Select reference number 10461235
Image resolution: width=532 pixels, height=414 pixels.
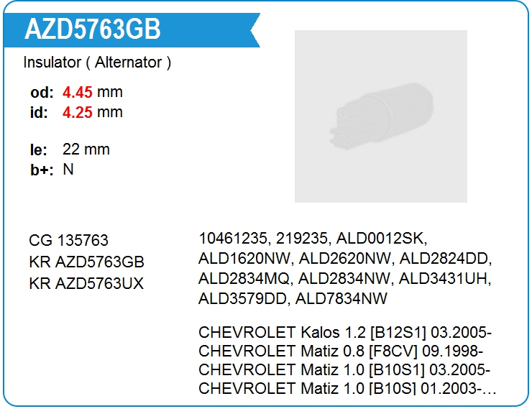[233, 238]
